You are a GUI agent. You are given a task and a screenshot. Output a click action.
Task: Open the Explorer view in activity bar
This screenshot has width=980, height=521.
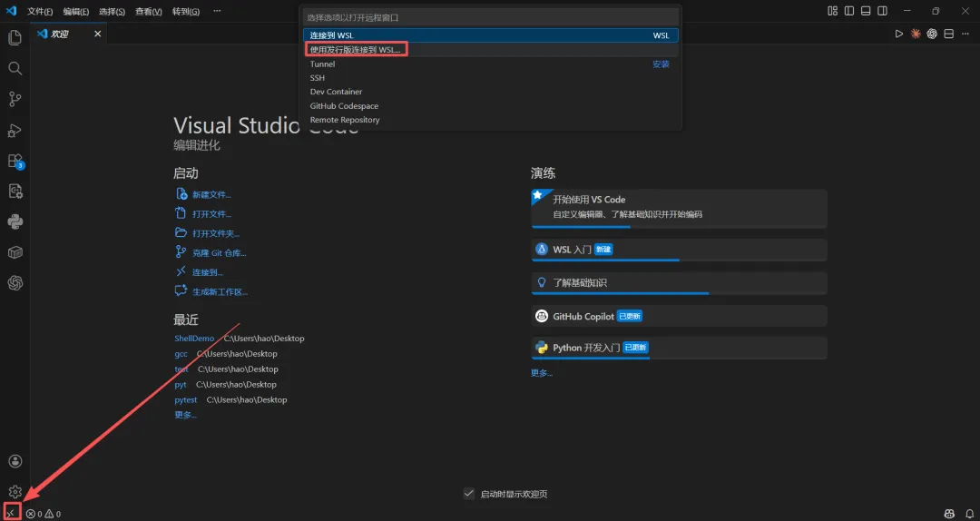15,37
